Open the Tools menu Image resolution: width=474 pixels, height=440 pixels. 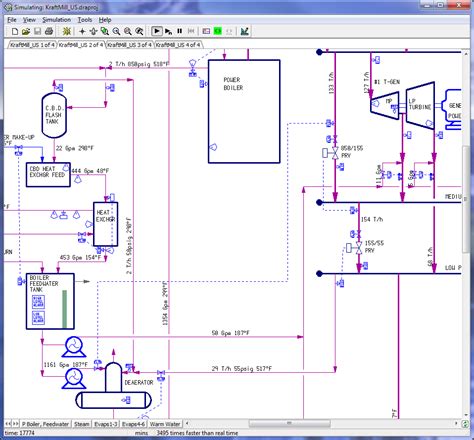85,20
